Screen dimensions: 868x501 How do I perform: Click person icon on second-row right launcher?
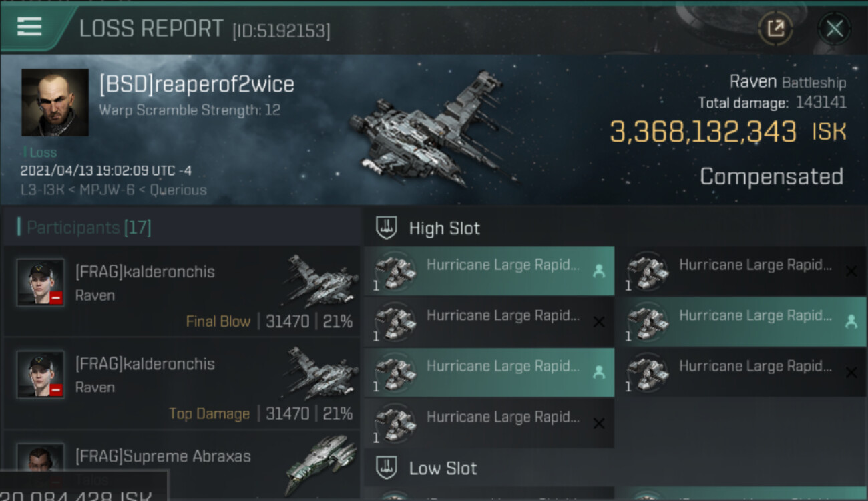[851, 322]
